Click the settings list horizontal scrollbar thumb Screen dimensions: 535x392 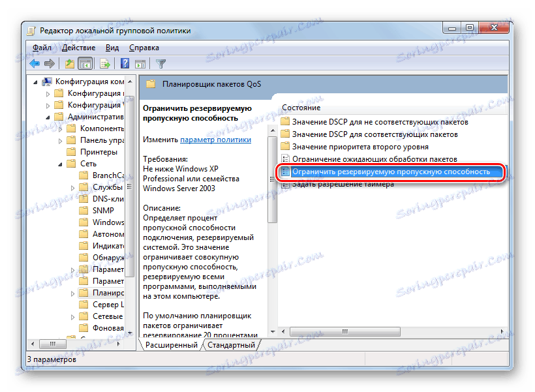[345, 331]
